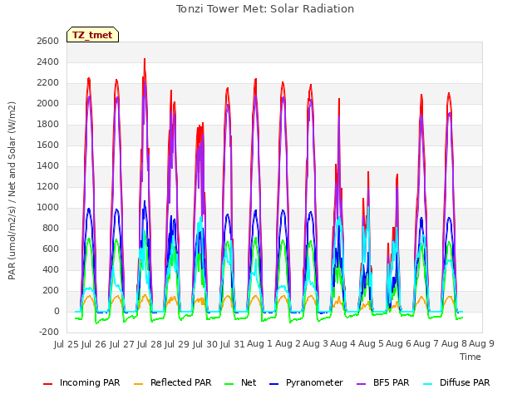Click the x-axis date label 'Jul 26'

pos(94,344)
